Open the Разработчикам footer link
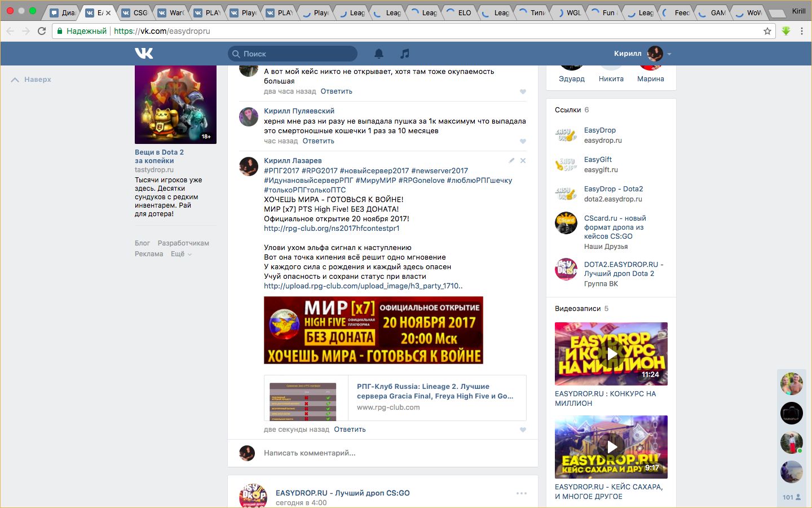812x508 pixels. [x=183, y=243]
